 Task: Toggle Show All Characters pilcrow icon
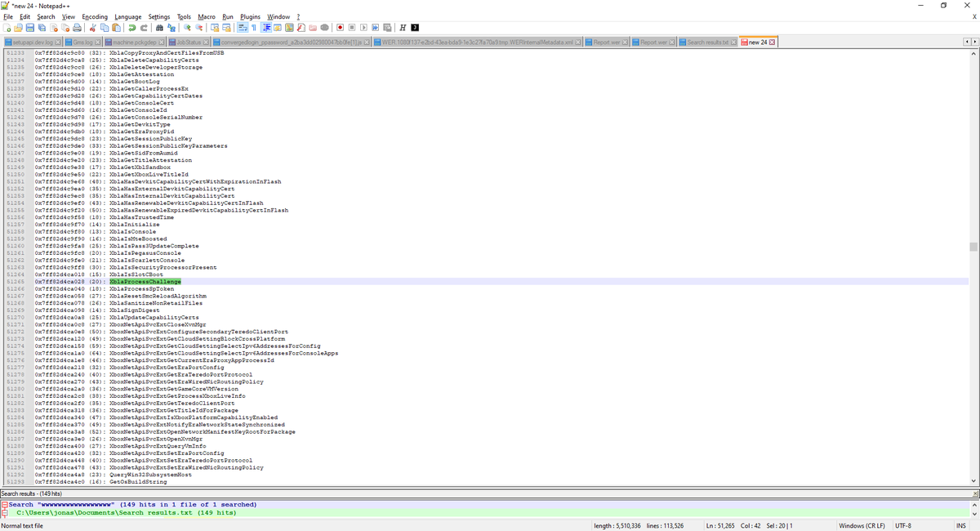(254, 28)
